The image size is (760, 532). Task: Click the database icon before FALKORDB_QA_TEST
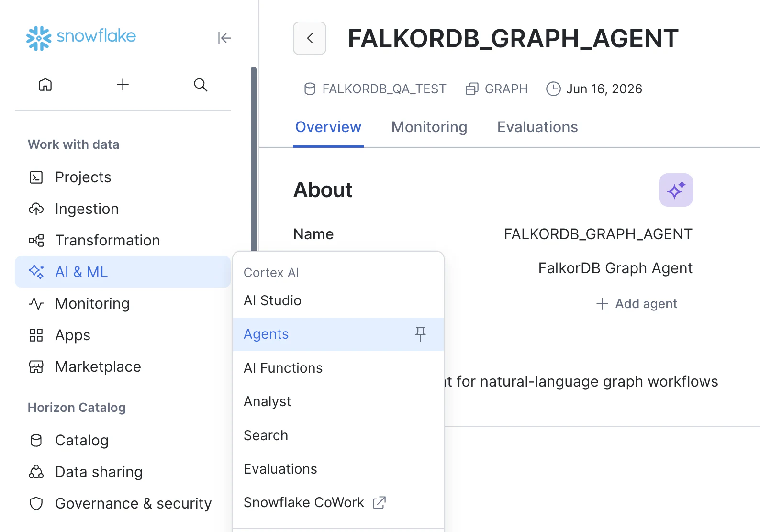tap(310, 89)
